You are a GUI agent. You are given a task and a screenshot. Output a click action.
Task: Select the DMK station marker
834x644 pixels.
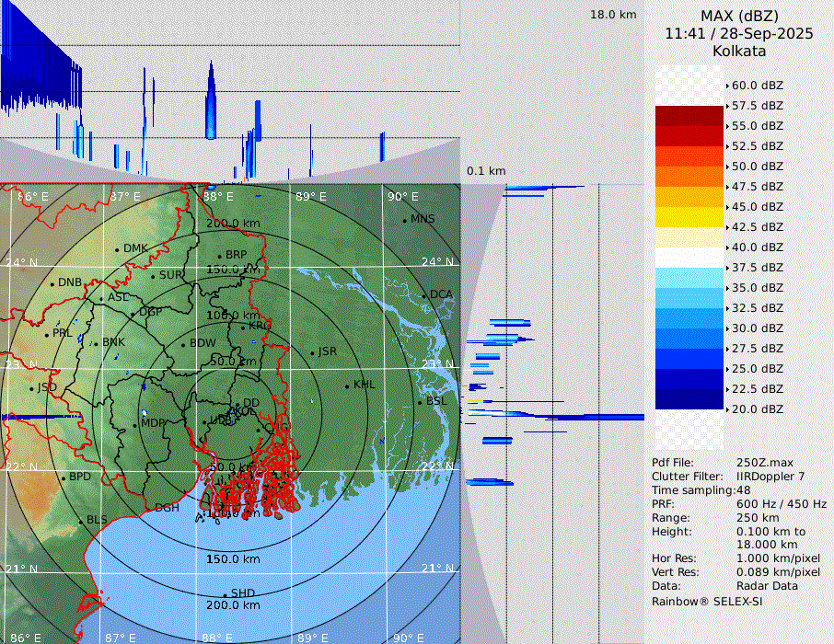117,249
